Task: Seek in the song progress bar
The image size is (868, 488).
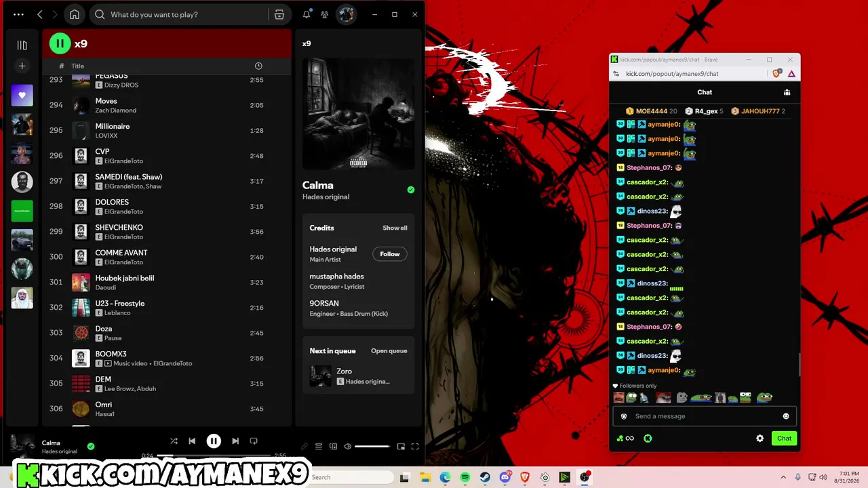Action: (x=214, y=455)
